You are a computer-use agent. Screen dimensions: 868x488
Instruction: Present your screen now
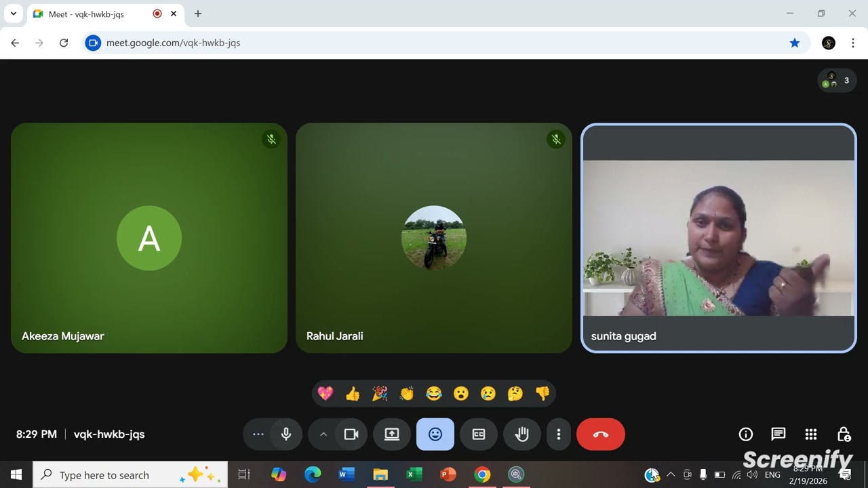[x=392, y=434]
